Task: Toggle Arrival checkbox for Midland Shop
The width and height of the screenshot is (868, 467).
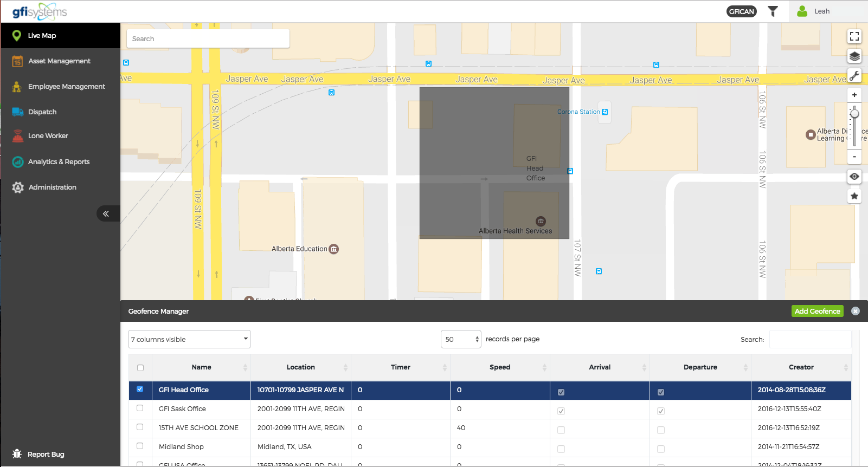Action: coord(561,449)
